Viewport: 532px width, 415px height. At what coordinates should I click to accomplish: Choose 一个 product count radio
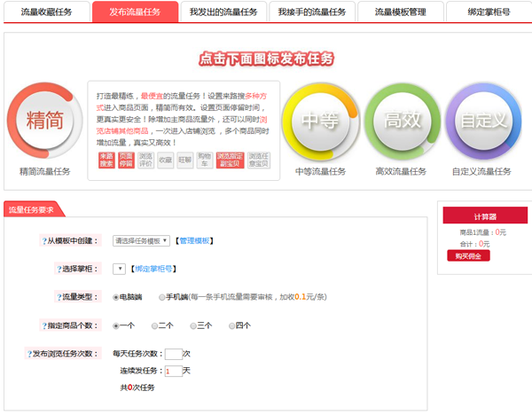(115, 326)
